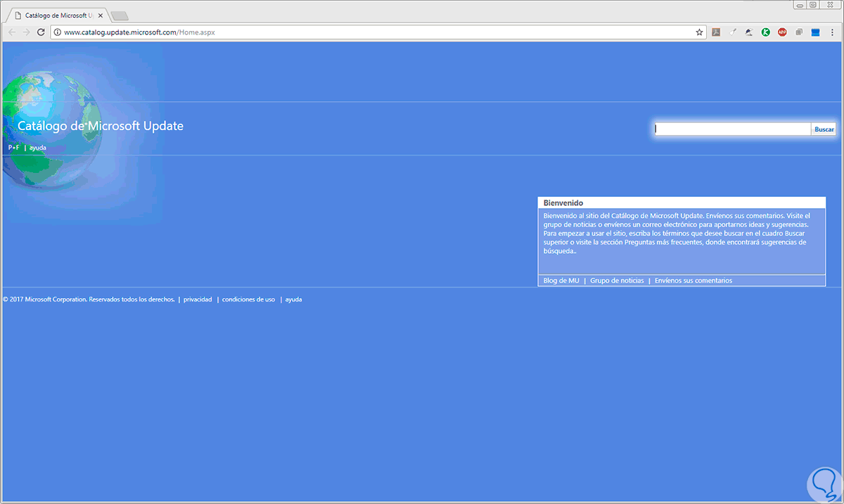Open the privacidad footer link

[x=198, y=299]
